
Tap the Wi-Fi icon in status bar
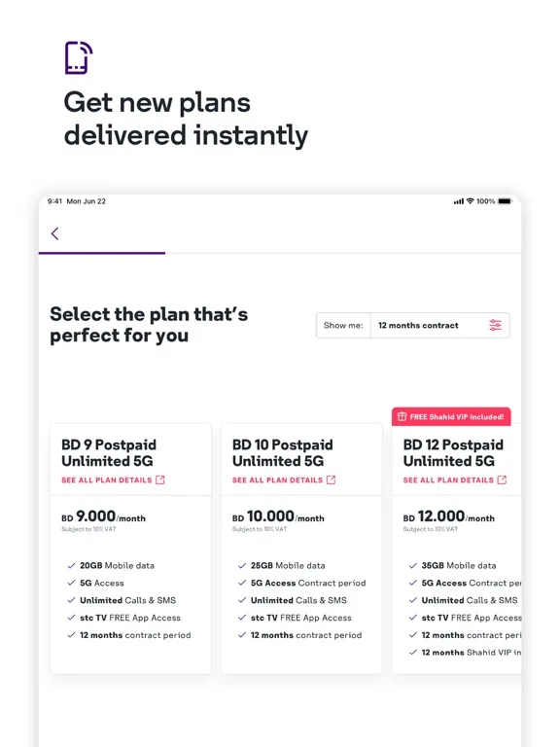(x=470, y=201)
